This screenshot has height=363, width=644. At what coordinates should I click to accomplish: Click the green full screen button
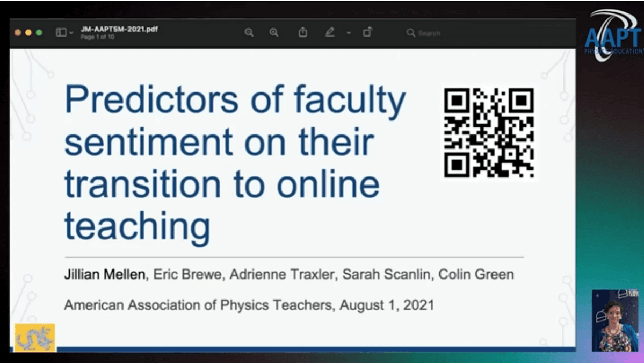(x=39, y=33)
